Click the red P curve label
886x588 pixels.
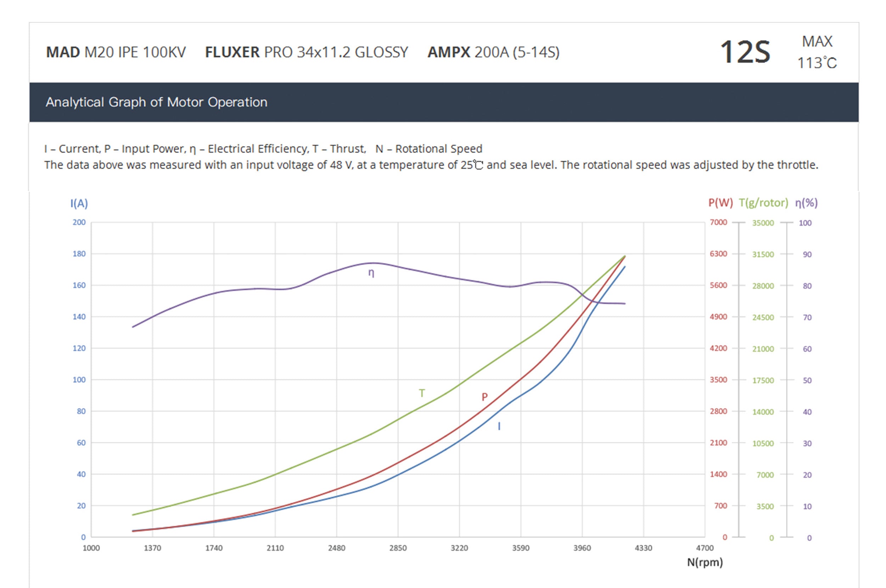[484, 397]
